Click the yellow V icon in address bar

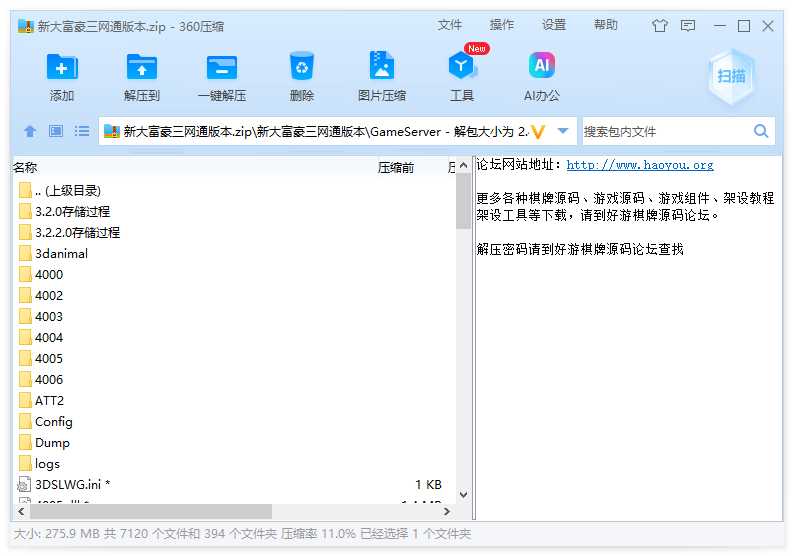(x=538, y=132)
